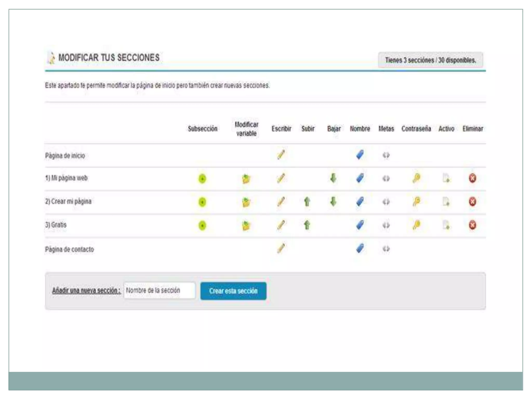Write in Página de contacto with pencil
Screen dimensions: 532x399
pyautogui.click(x=281, y=248)
